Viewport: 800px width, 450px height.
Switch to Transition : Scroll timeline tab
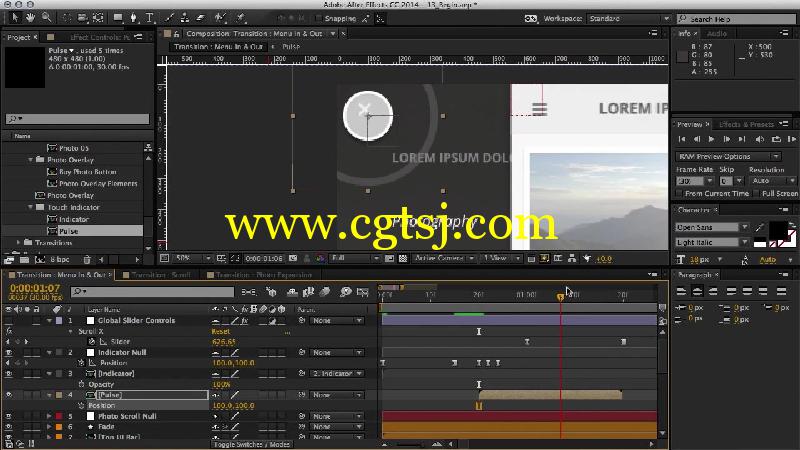pos(160,275)
